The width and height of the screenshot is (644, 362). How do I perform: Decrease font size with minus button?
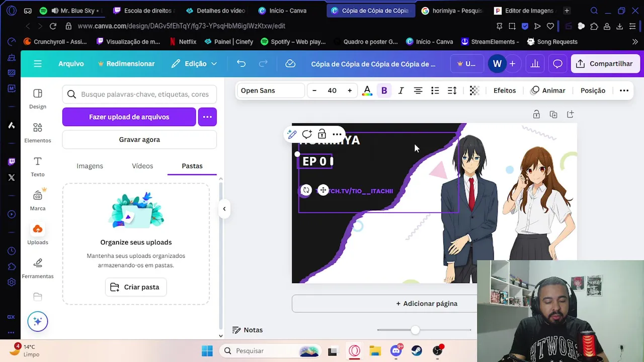(314, 90)
